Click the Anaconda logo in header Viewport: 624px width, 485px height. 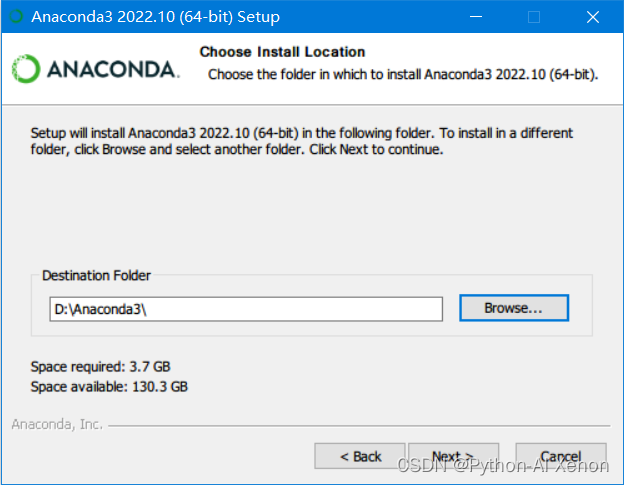point(96,69)
